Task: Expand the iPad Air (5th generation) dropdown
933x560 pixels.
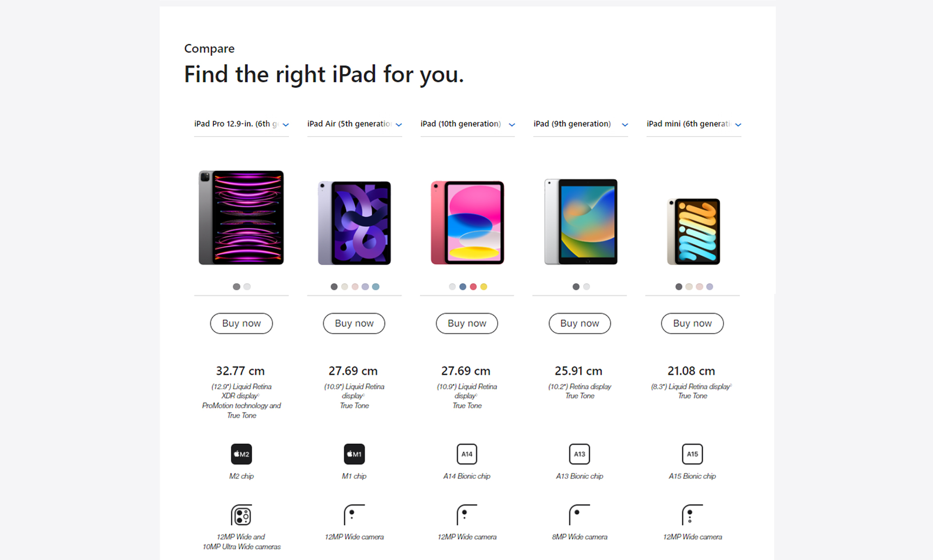Action: tap(355, 124)
